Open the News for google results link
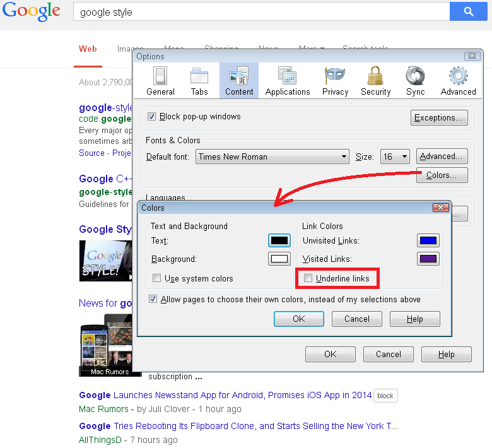Image resolution: width=492 pixels, height=448 pixels. [x=105, y=303]
